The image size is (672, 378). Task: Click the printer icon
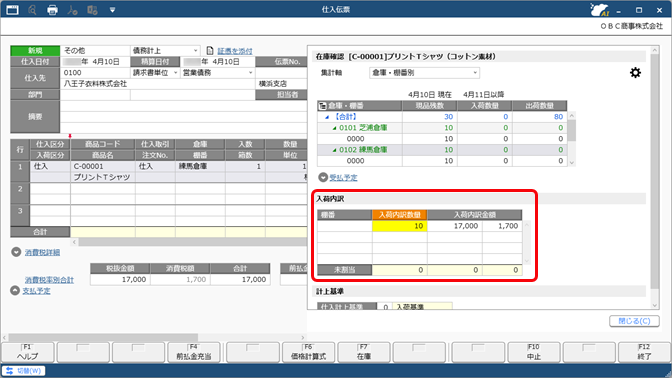click(52, 9)
